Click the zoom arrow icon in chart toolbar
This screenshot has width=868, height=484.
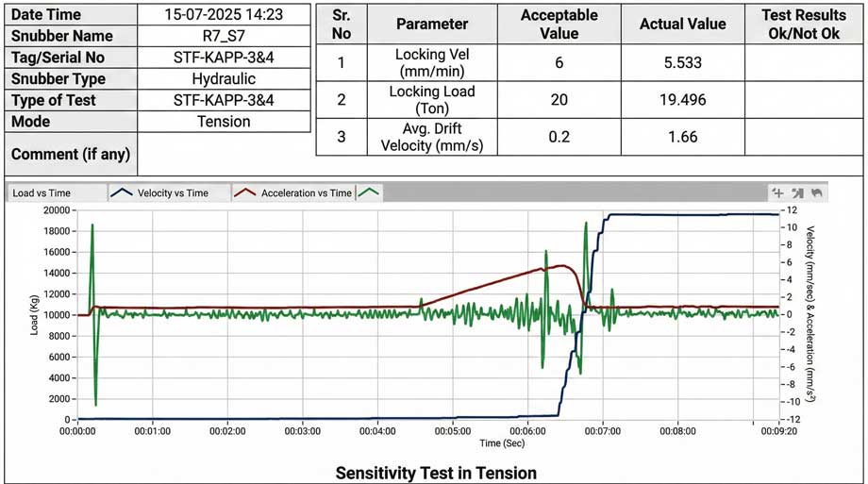(797, 192)
